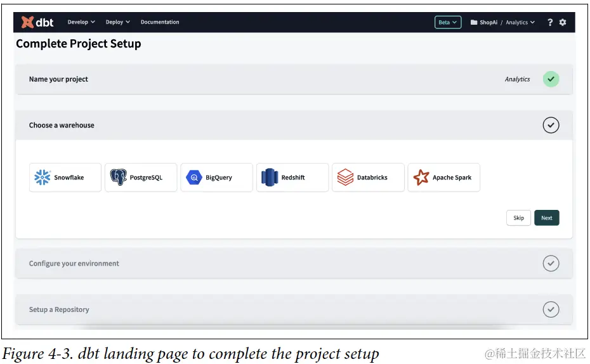This screenshot has width=590, height=364.
Task: Click the Setup a Repository check circle
Action: tap(551, 309)
